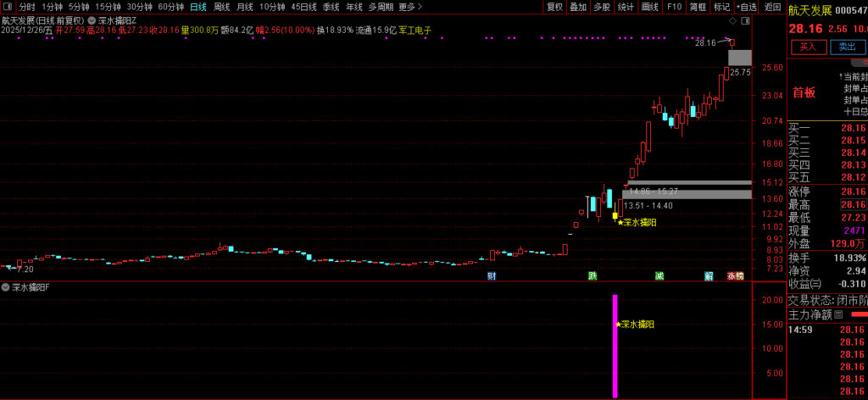Click the 买入 buy button
The height and width of the screenshot is (400, 868).
808,47
